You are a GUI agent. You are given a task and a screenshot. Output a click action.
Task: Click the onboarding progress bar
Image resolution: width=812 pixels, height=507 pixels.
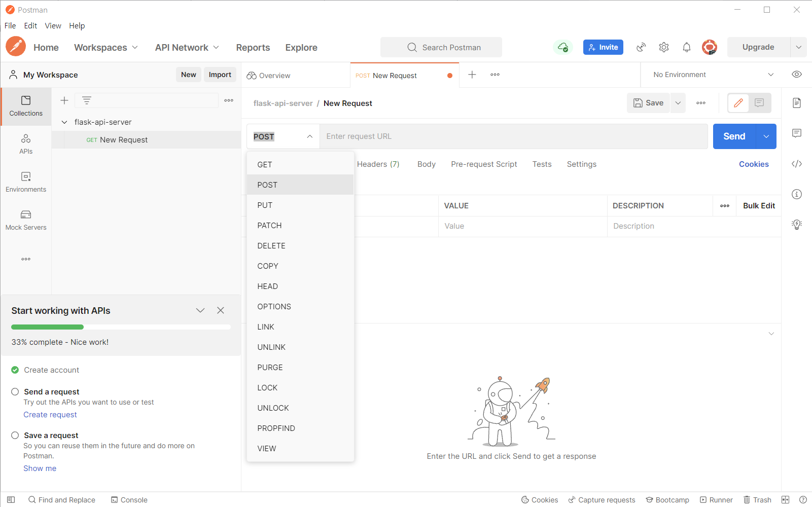tap(121, 327)
